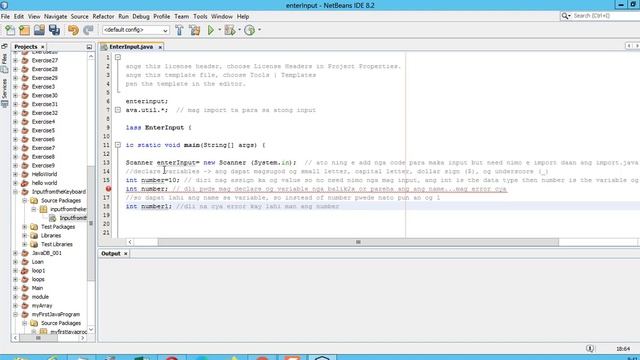Screen dimensions: 640x360
Task: Select the HelloWorld project
Action: tap(44, 174)
